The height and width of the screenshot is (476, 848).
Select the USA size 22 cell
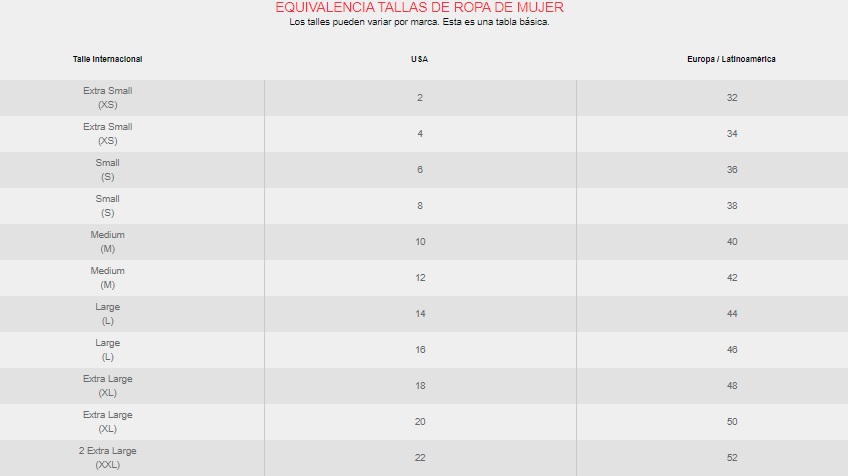coord(420,458)
